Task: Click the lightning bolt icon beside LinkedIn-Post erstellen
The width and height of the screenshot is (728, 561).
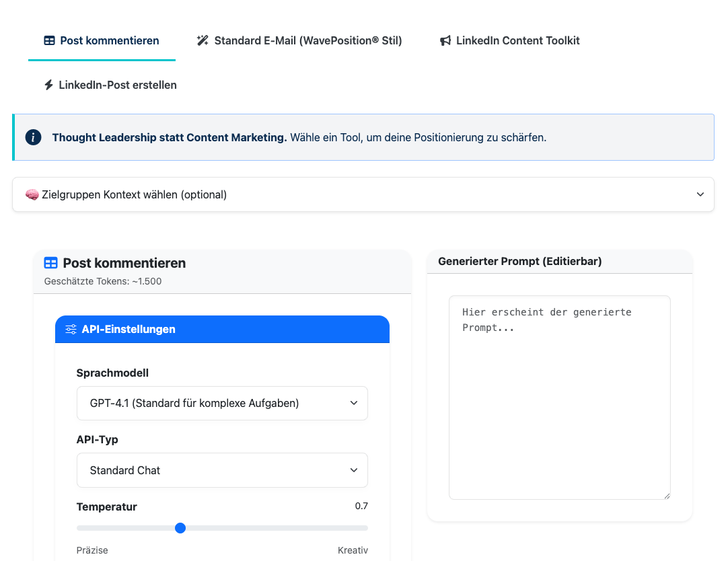Action: pyautogui.click(x=48, y=85)
